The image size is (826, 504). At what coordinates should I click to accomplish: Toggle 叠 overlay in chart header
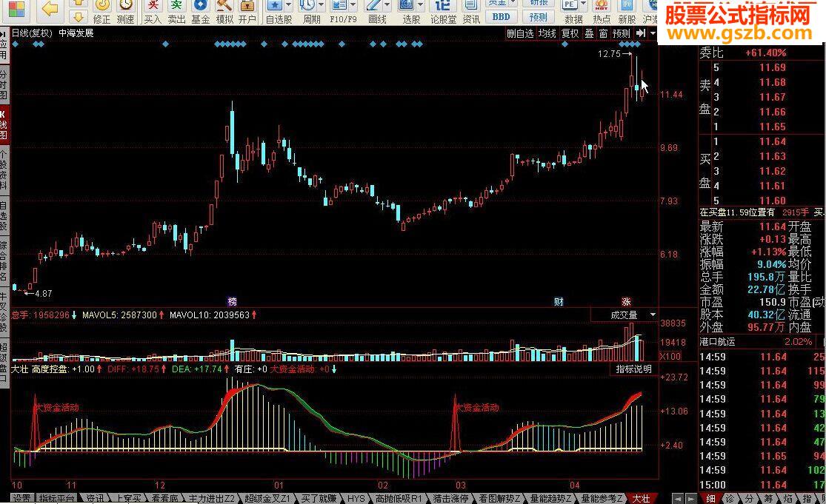[x=590, y=33]
